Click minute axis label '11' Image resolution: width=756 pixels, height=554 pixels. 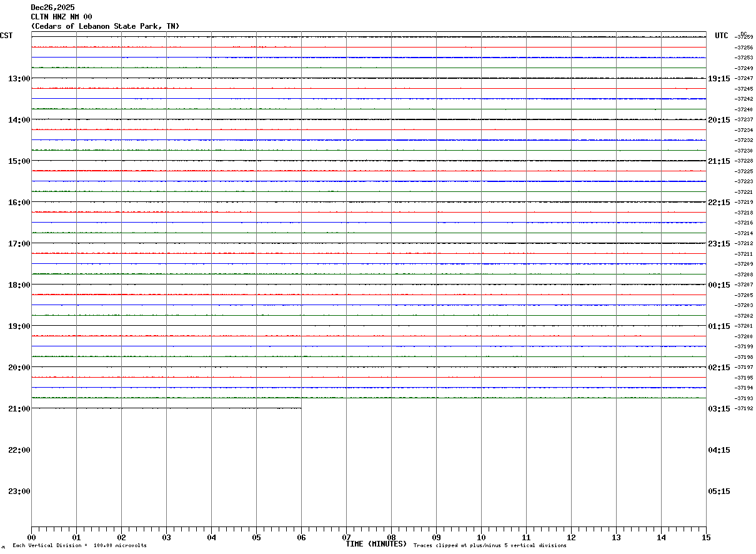[526, 538]
